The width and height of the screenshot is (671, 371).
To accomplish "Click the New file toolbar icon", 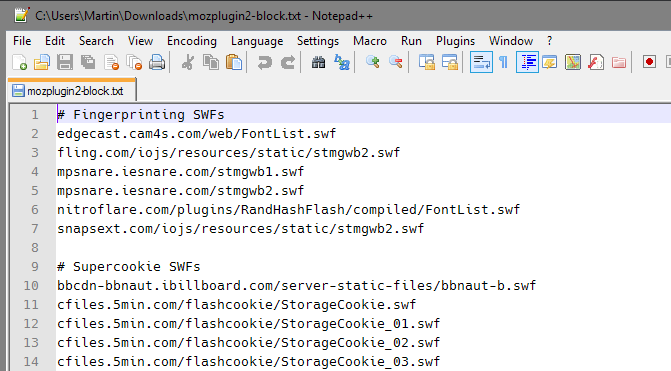I will pos(20,62).
